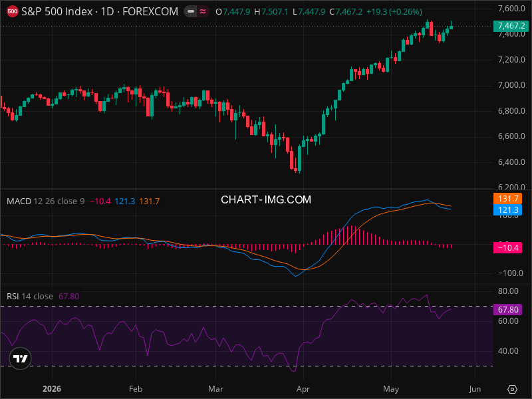532x399 pixels.
Task: Click the high value H7,507.1
Action: (271, 12)
